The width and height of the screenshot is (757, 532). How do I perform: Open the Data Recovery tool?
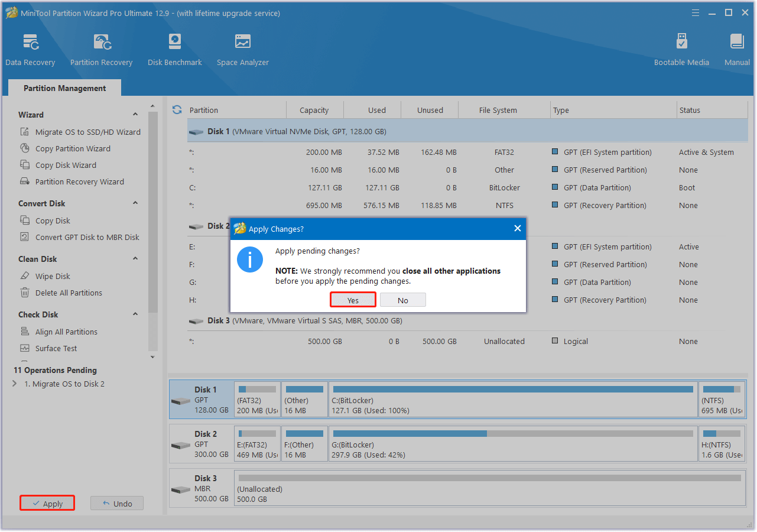point(30,50)
